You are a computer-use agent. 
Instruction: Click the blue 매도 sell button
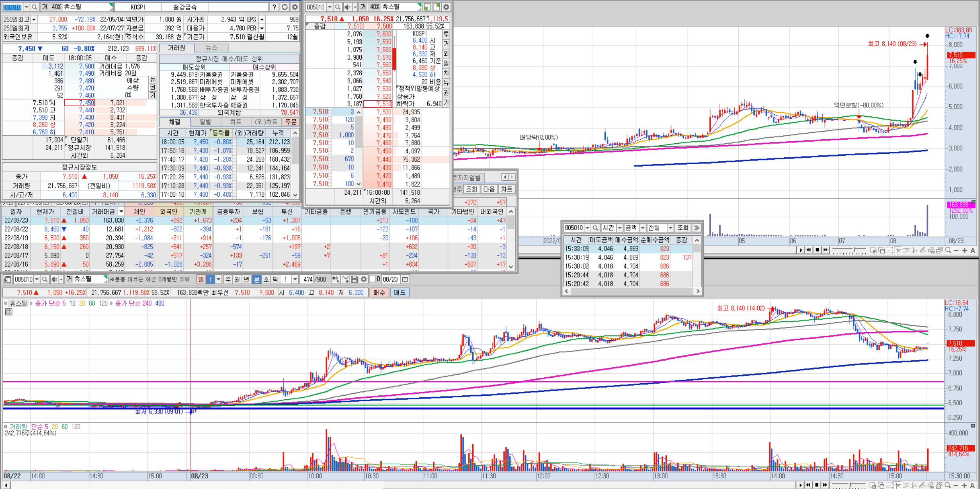pyautogui.click(x=400, y=293)
